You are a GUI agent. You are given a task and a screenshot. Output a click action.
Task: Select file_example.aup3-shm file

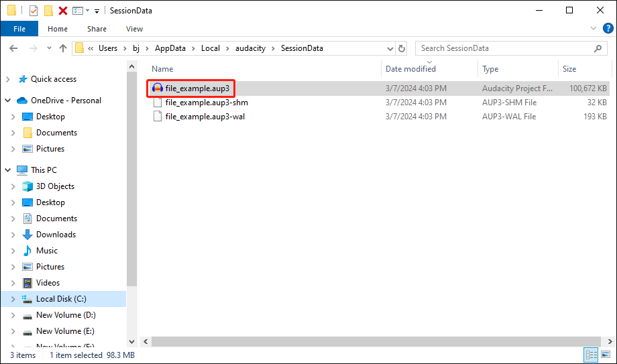(x=206, y=103)
